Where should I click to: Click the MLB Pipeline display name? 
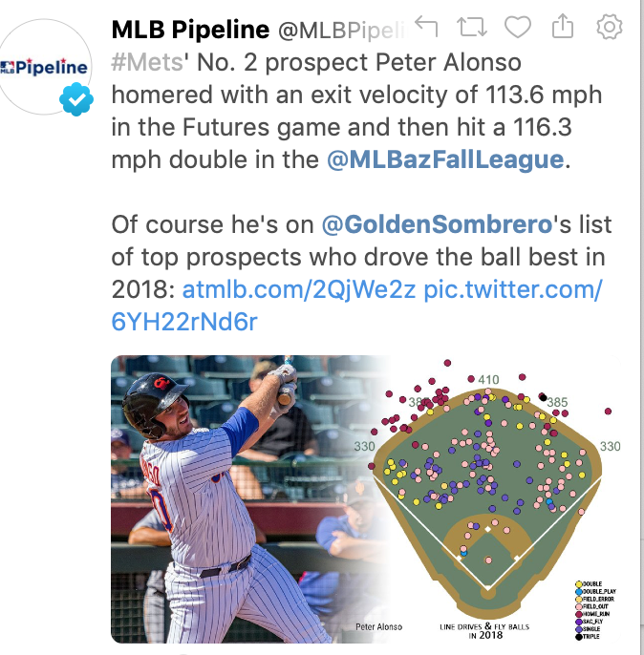191,30
